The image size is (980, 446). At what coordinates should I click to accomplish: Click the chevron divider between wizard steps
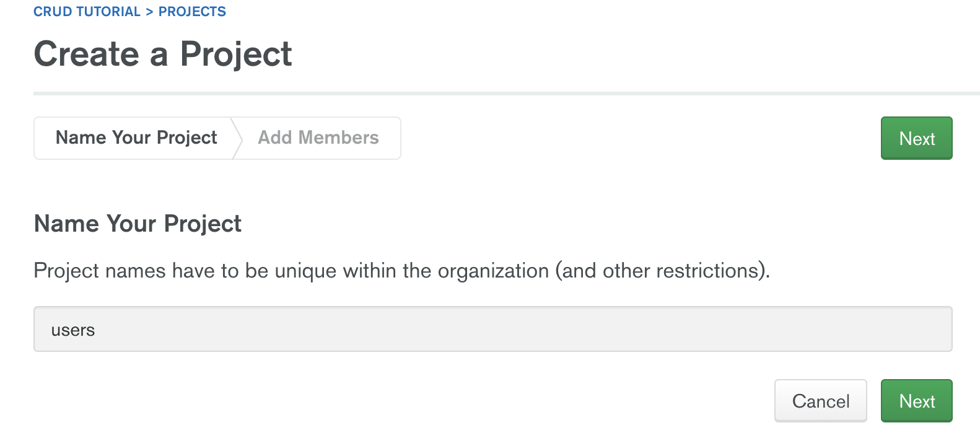point(237,138)
